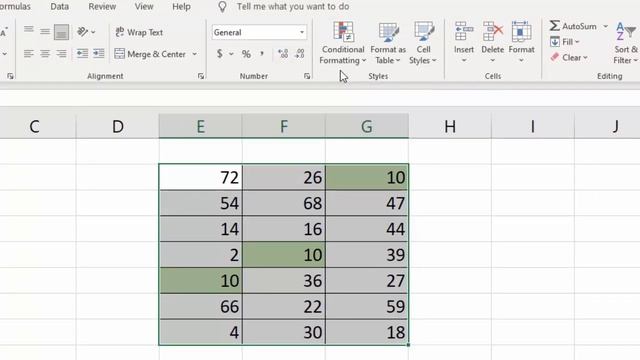
Task: Click the top align icon
Action: tap(29, 31)
